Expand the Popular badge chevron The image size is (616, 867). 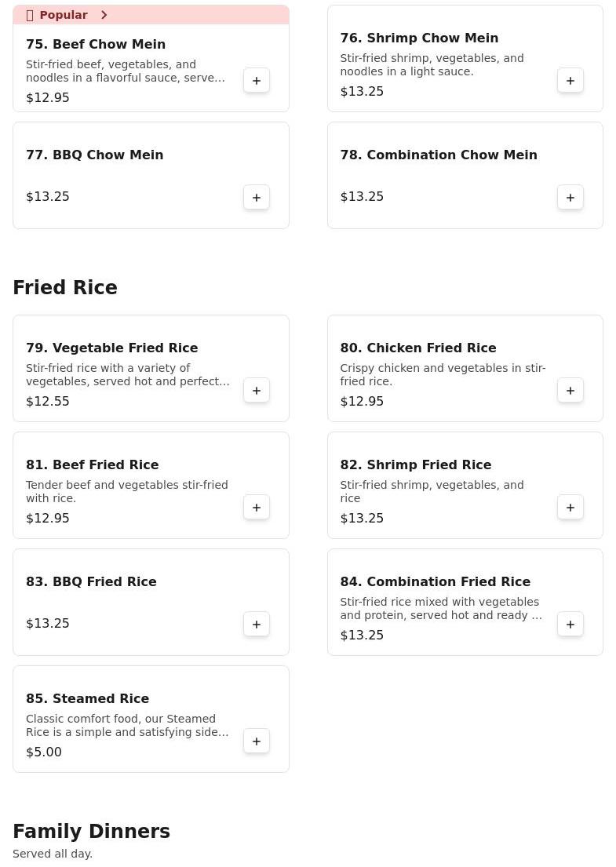[x=104, y=15]
